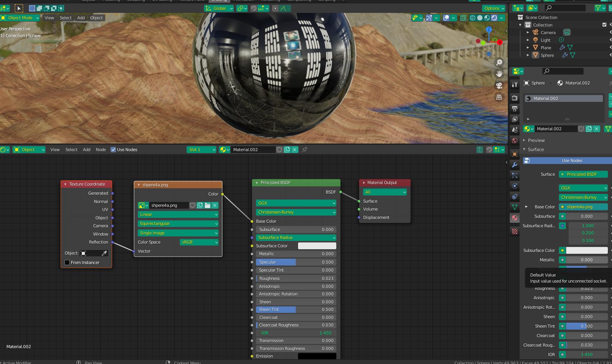Screen dimensions: 612x364
Task: Open GGX distribution dropdown in BSDF node
Action: [296, 203]
